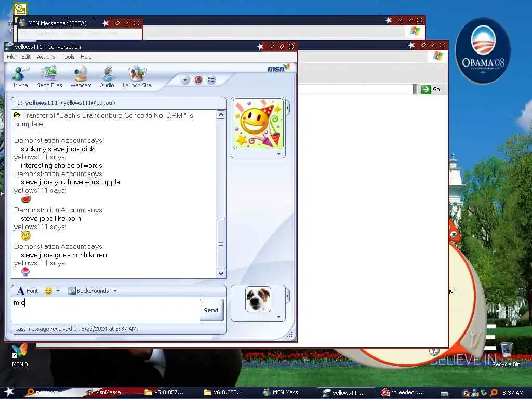Click the file transfer complete folder icon

pos(17,115)
